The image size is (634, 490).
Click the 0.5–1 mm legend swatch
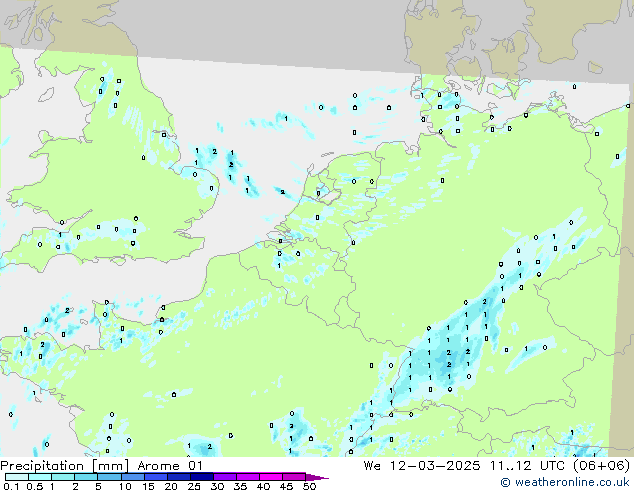(x=40, y=477)
